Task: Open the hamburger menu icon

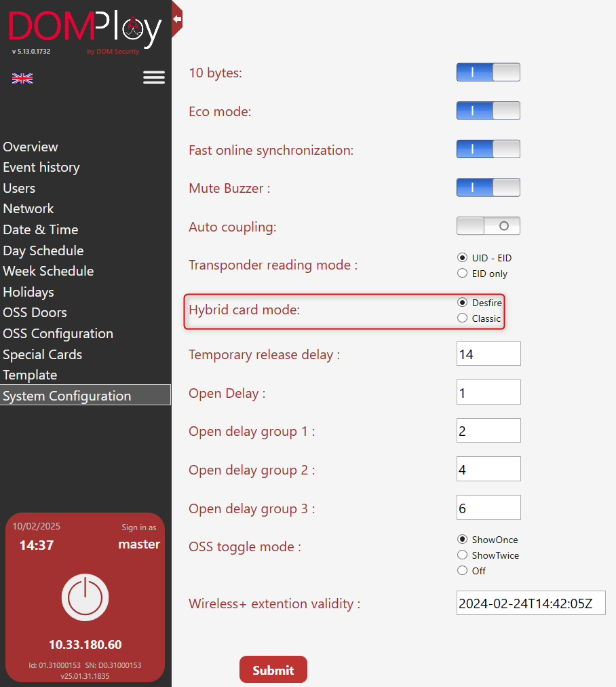Action: (154, 77)
